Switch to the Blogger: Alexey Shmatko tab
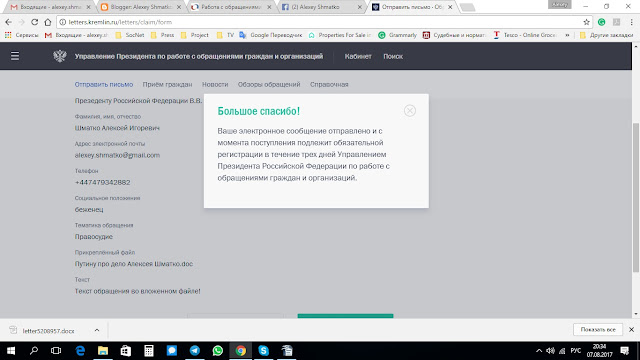Image resolution: width=640 pixels, height=360 pixels. tap(141, 7)
